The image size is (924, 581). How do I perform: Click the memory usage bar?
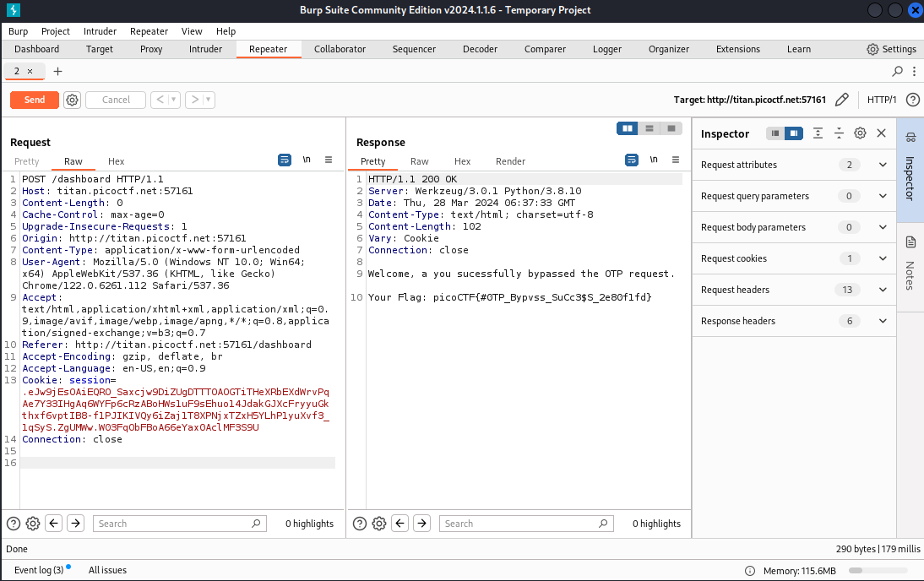pyautogui.click(x=878, y=570)
